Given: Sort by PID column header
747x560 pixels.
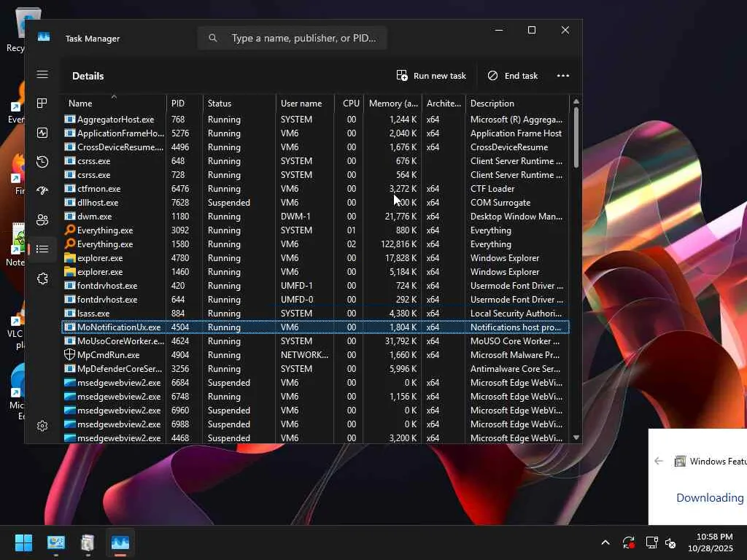Looking at the screenshot, I should (x=185, y=104).
